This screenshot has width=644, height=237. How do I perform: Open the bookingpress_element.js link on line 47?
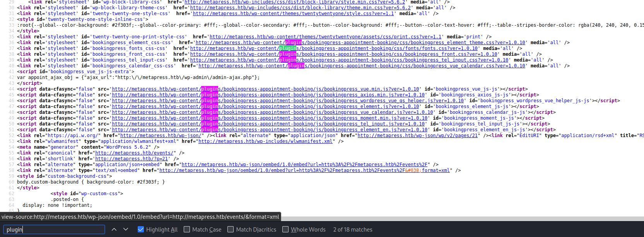pos(265,106)
